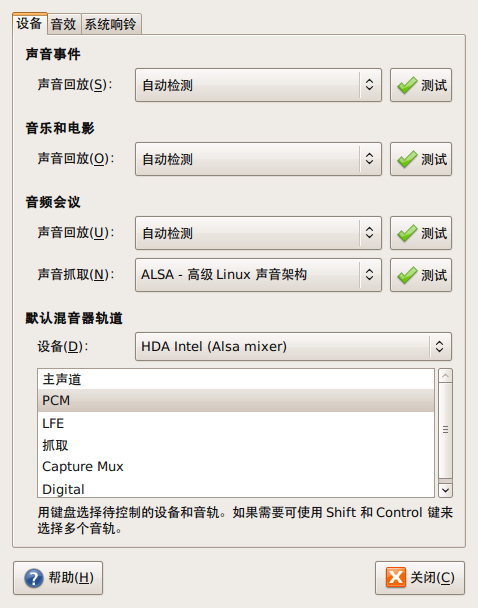Click the orange X close icon
The height and width of the screenshot is (608, 478).
[396, 577]
